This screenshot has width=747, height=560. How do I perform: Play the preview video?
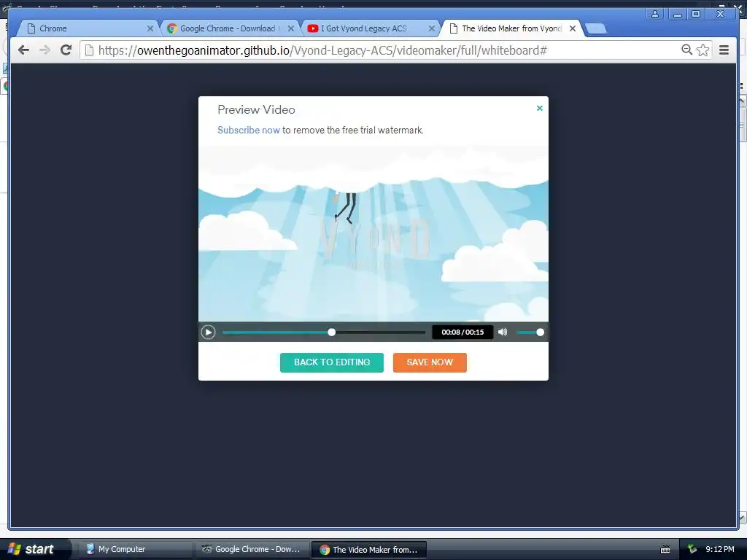pyautogui.click(x=208, y=332)
